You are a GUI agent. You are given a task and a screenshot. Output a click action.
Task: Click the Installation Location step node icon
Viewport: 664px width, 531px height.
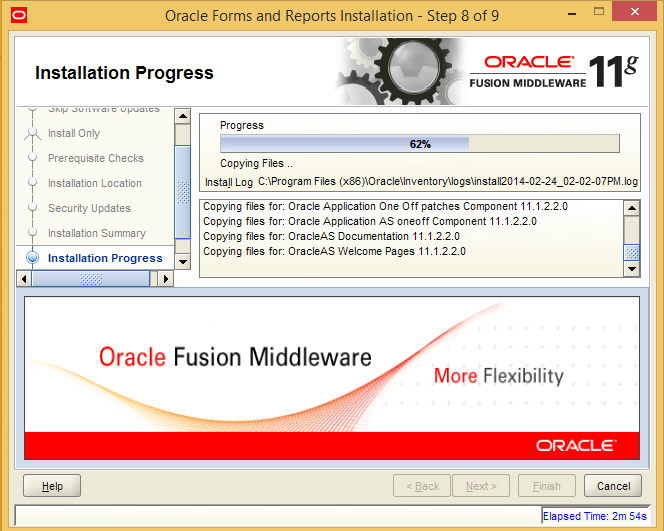coord(33,182)
